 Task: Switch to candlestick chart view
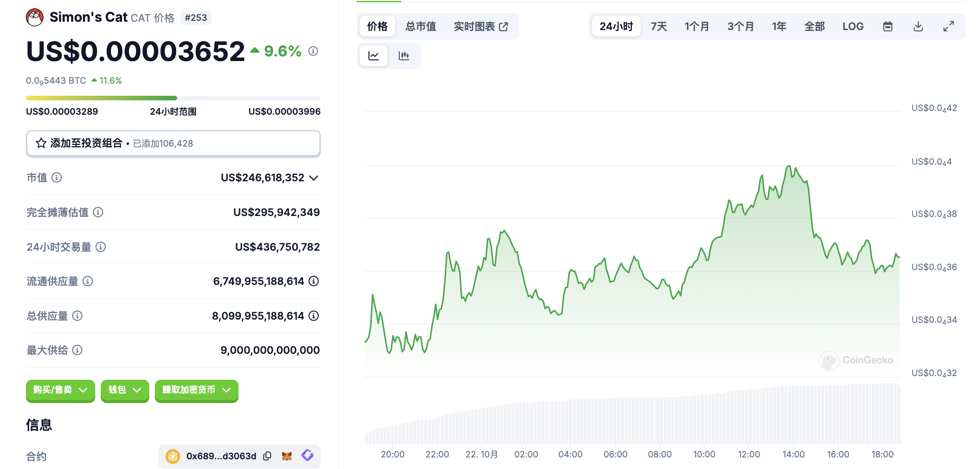[x=404, y=56]
